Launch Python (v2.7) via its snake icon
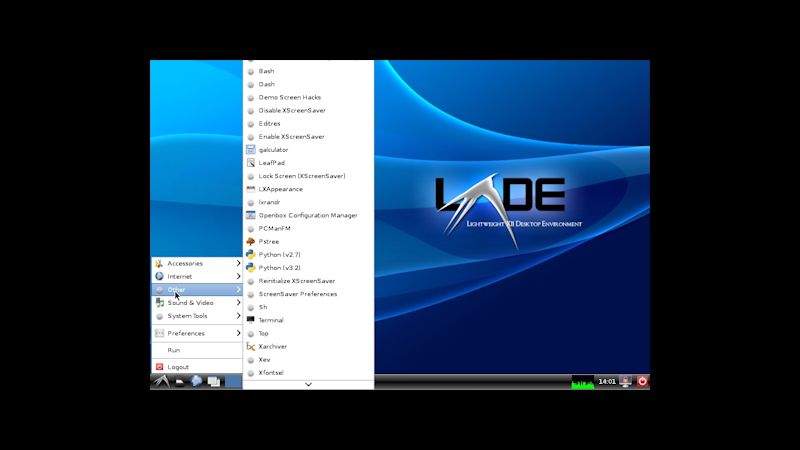 251,255
